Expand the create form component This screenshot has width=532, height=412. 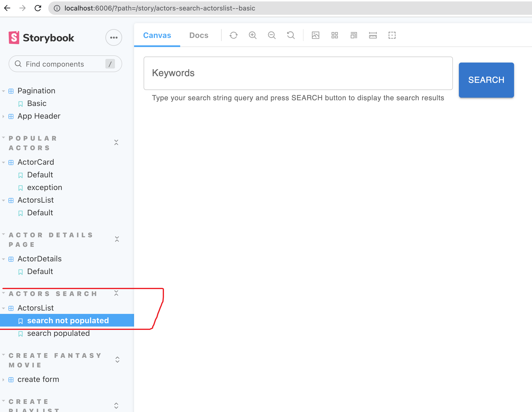click(38, 379)
